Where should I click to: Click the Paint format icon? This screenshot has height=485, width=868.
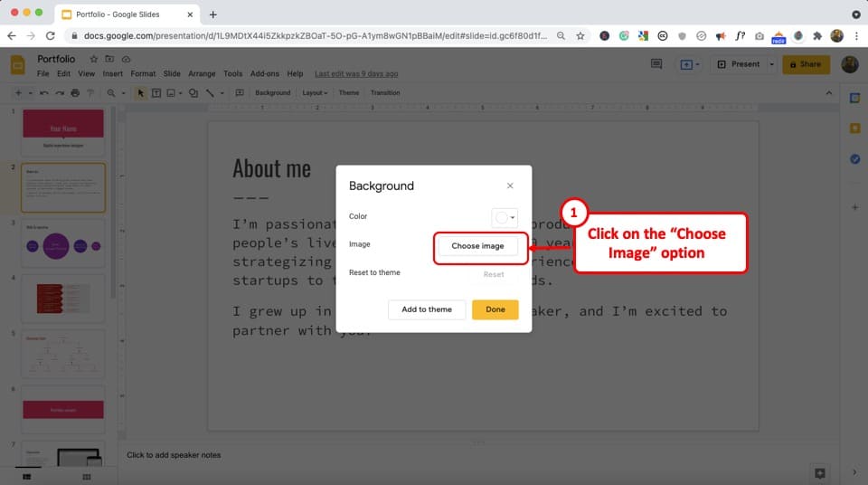(x=90, y=93)
